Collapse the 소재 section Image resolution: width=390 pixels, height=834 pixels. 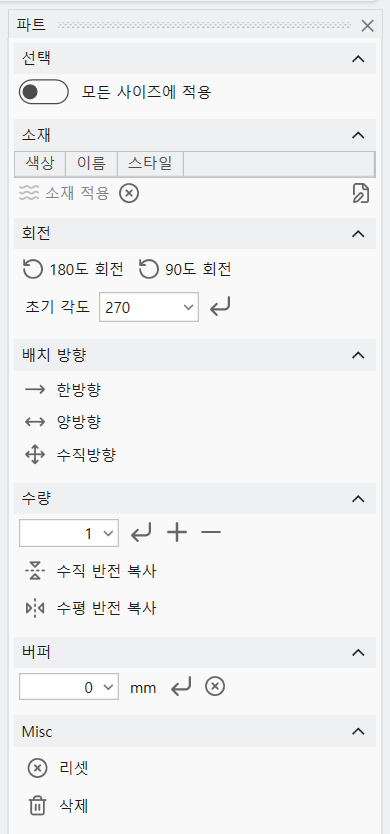[359, 135]
